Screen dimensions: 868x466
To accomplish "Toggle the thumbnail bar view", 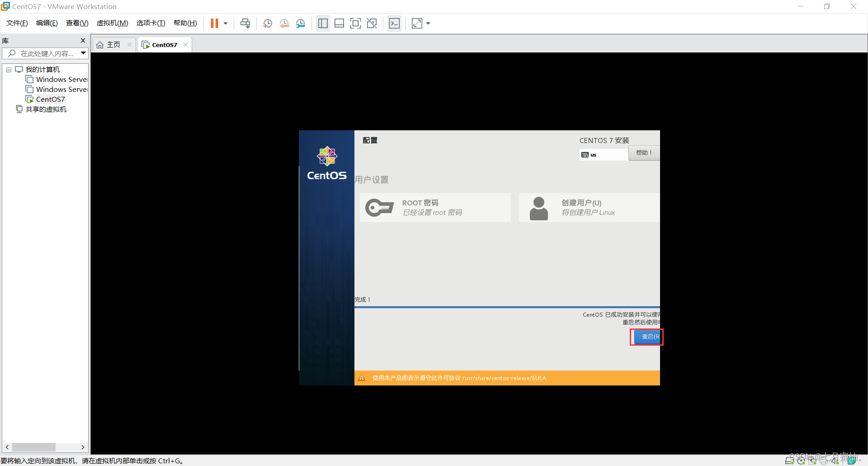I will coord(339,23).
